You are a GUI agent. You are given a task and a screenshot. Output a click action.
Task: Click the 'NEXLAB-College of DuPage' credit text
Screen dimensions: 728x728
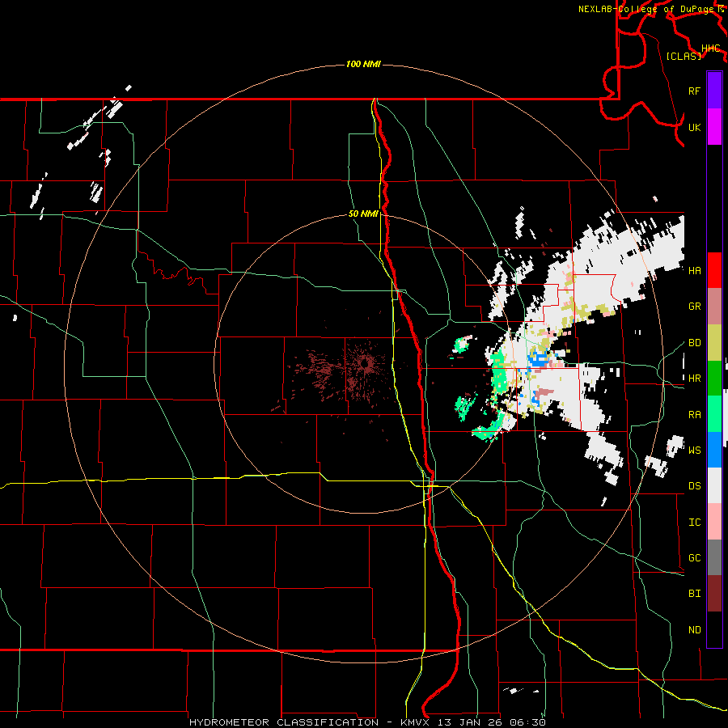click(648, 9)
